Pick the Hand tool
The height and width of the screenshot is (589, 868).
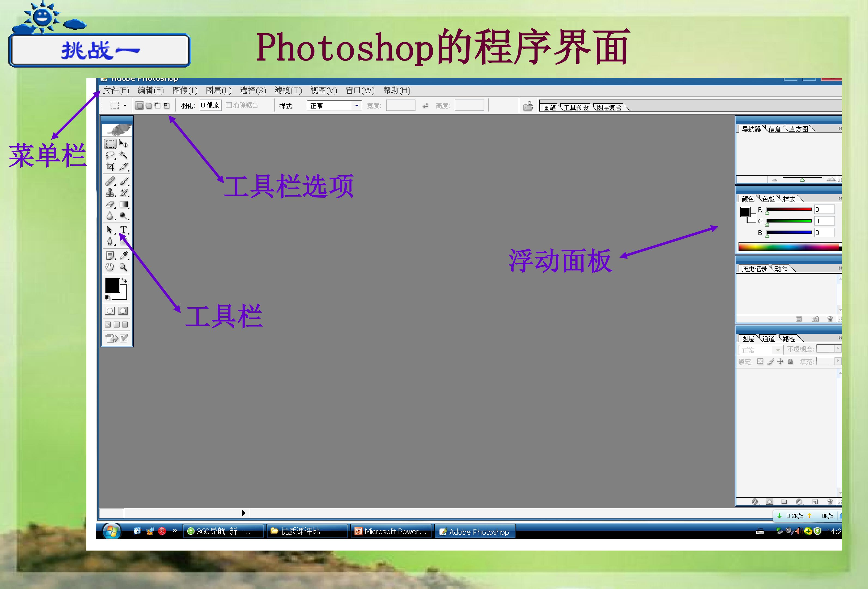[110, 267]
